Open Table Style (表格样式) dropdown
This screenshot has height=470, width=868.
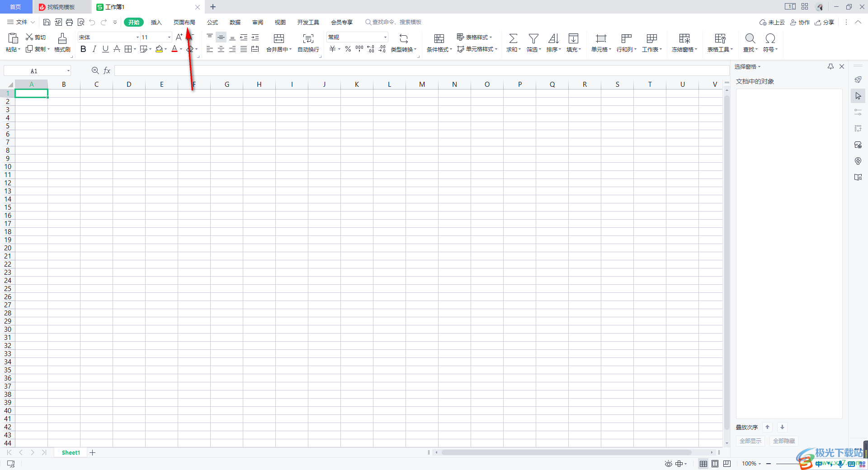coord(474,37)
